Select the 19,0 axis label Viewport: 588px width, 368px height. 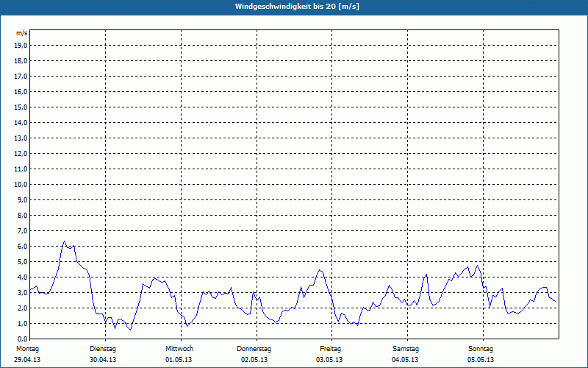(21, 46)
